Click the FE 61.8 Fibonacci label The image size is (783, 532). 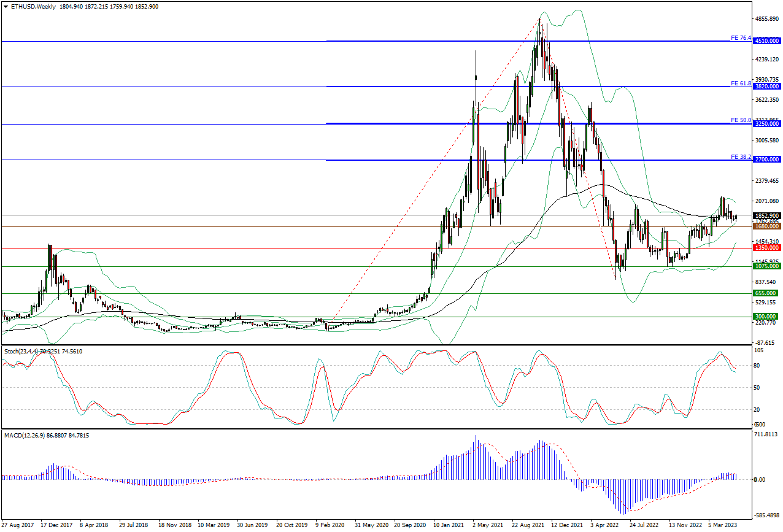click(x=741, y=83)
